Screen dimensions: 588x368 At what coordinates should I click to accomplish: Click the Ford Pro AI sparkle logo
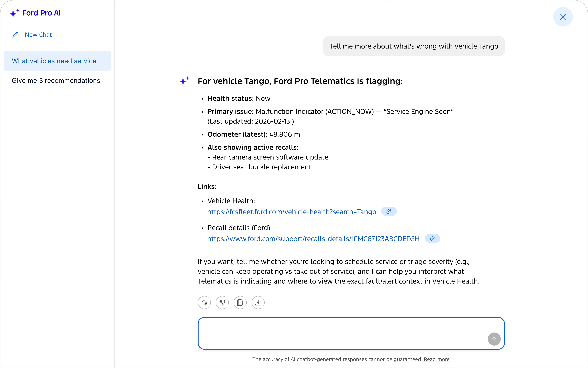pos(15,13)
